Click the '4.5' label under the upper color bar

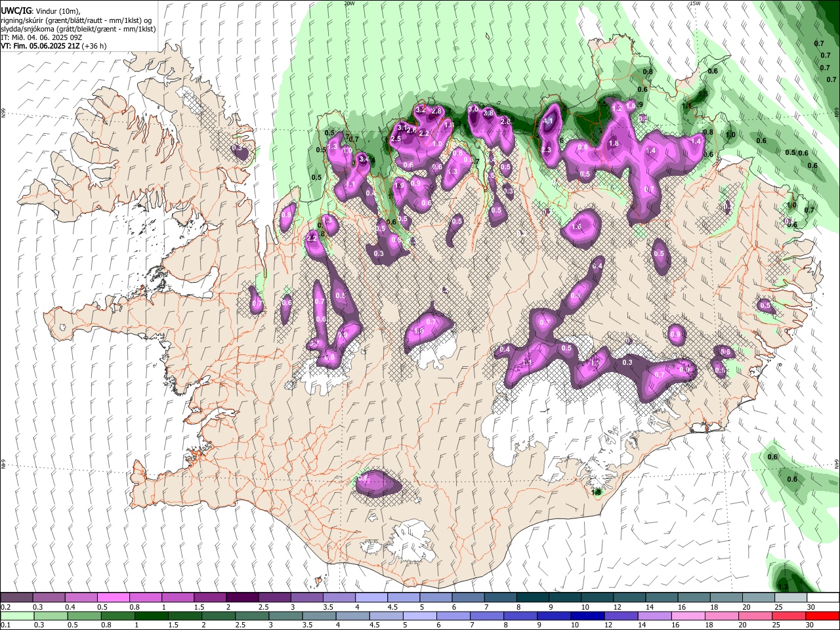click(x=392, y=607)
